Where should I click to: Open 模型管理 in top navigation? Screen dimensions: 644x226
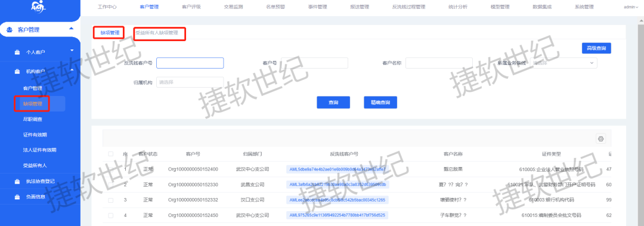pos(500,7)
